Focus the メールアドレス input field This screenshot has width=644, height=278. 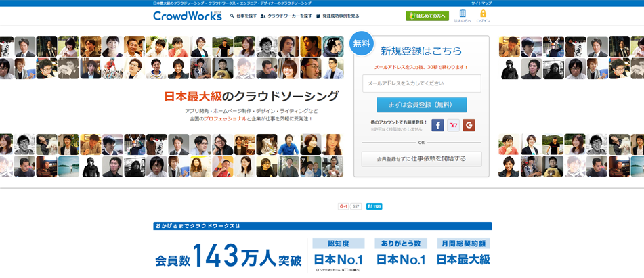[x=421, y=83]
